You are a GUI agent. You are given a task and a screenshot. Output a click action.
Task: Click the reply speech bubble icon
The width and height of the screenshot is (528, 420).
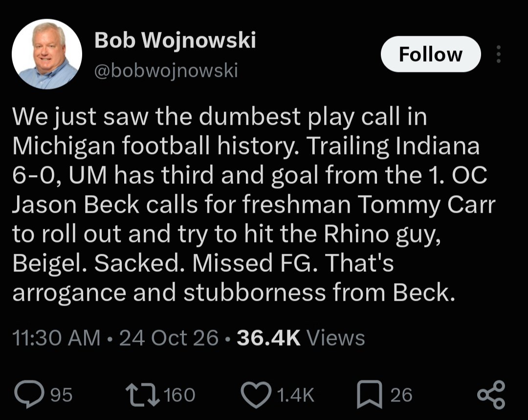[x=29, y=394]
